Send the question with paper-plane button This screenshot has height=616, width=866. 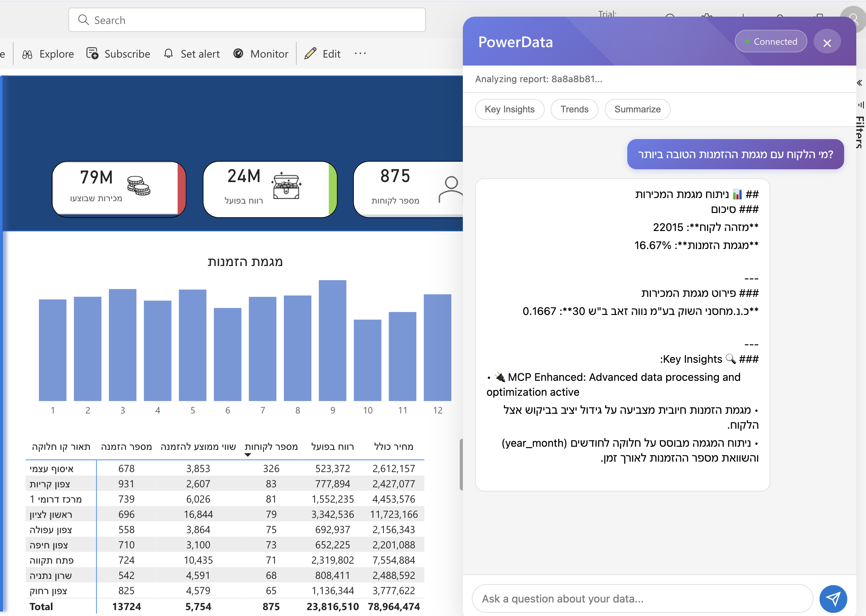point(833,599)
